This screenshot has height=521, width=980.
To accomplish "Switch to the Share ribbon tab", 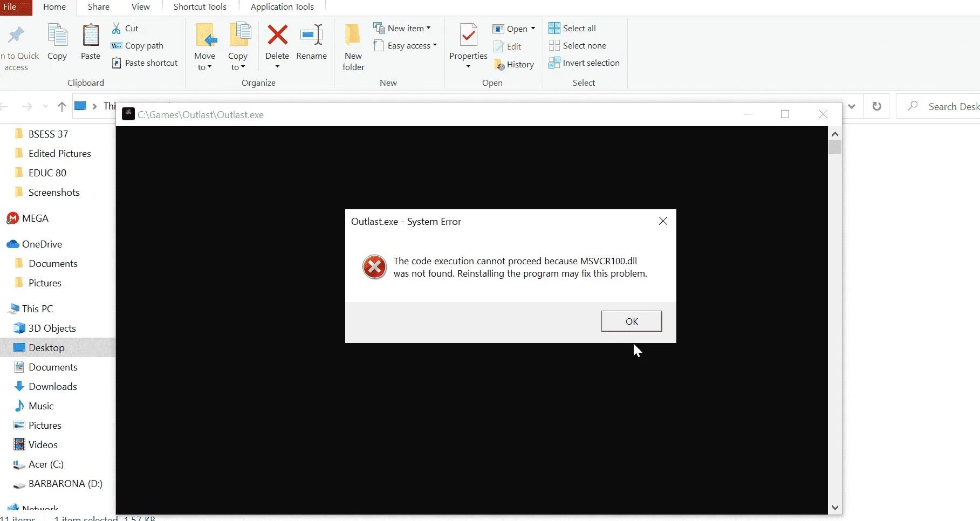I will tap(99, 7).
